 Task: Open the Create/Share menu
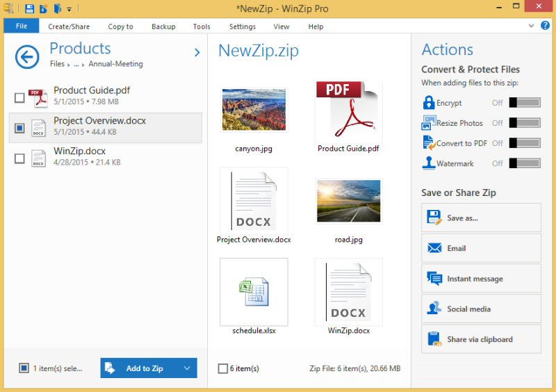[68, 26]
